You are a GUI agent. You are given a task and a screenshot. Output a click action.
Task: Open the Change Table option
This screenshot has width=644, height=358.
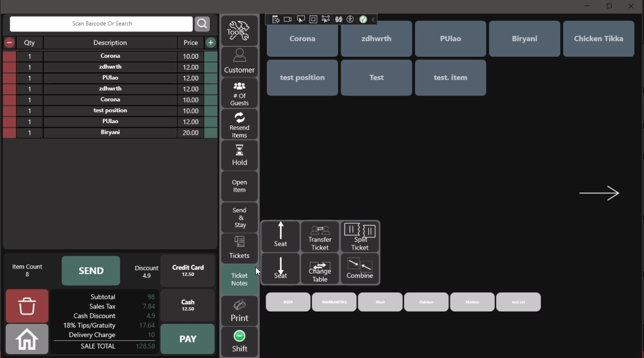(x=319, y=268)
